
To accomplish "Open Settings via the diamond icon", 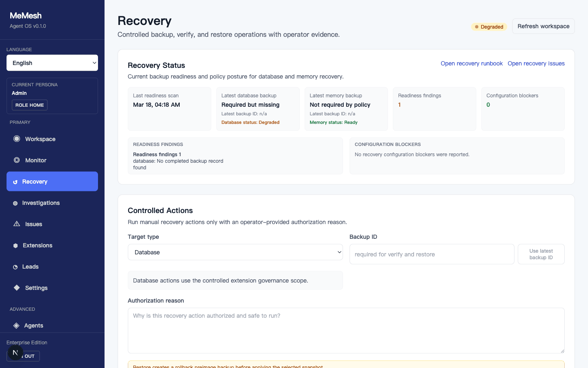I will click(x=17, y=287).
